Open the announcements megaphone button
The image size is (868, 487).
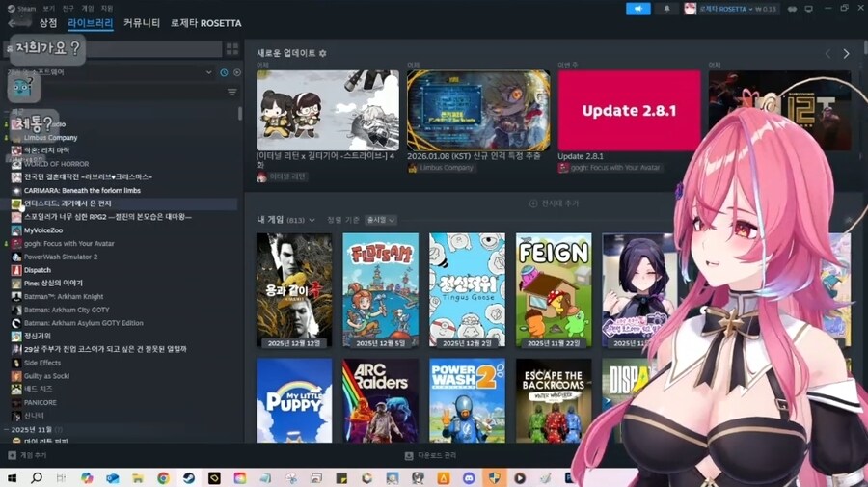click(637, 9)
